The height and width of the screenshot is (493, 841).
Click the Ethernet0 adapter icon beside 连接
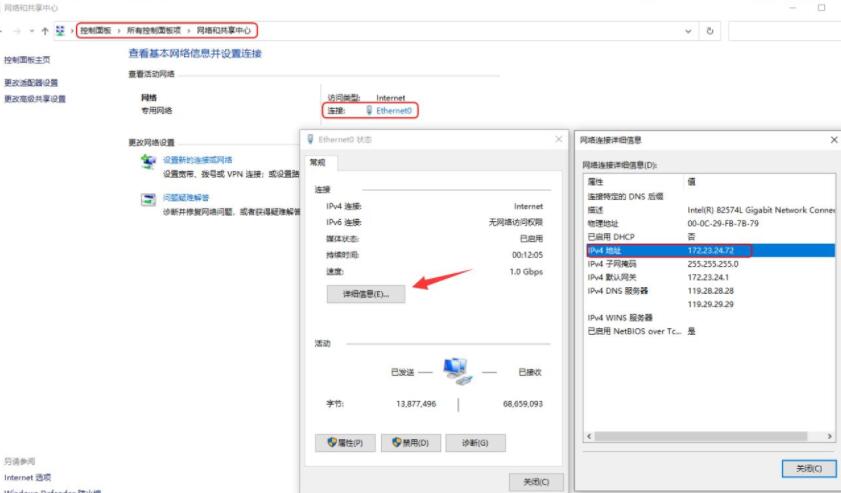pos(369,110)
